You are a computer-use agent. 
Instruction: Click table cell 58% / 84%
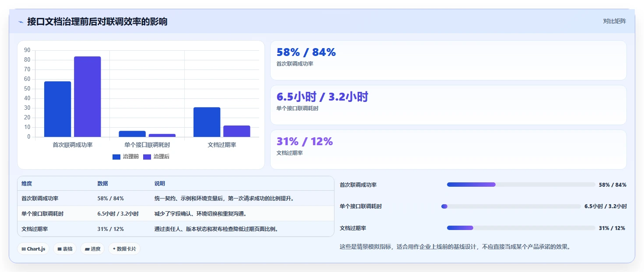tap(110, 199)
